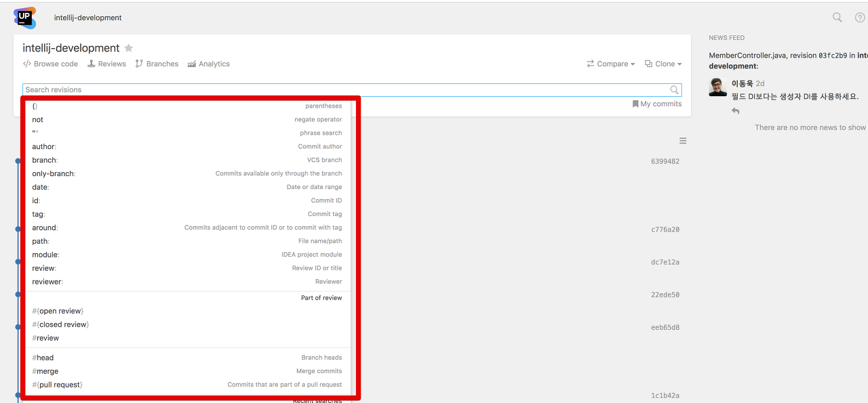Select '#{open review}' suggestion

point(187,312)
